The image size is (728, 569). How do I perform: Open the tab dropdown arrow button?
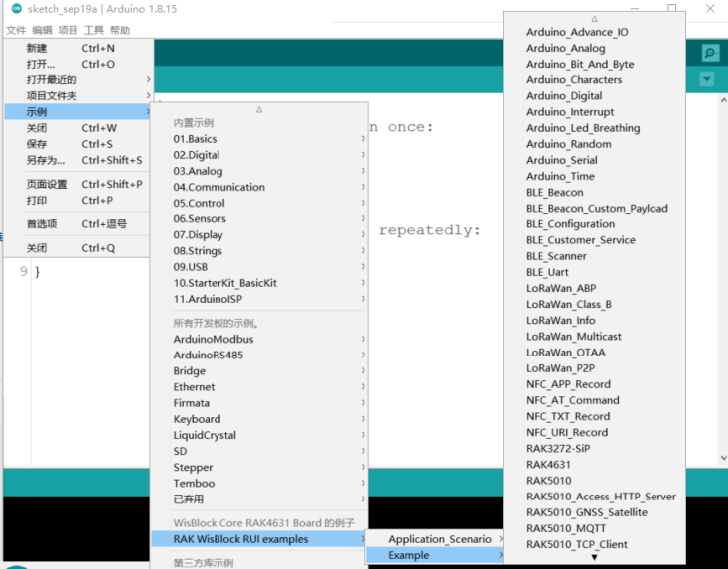point(706,79)
